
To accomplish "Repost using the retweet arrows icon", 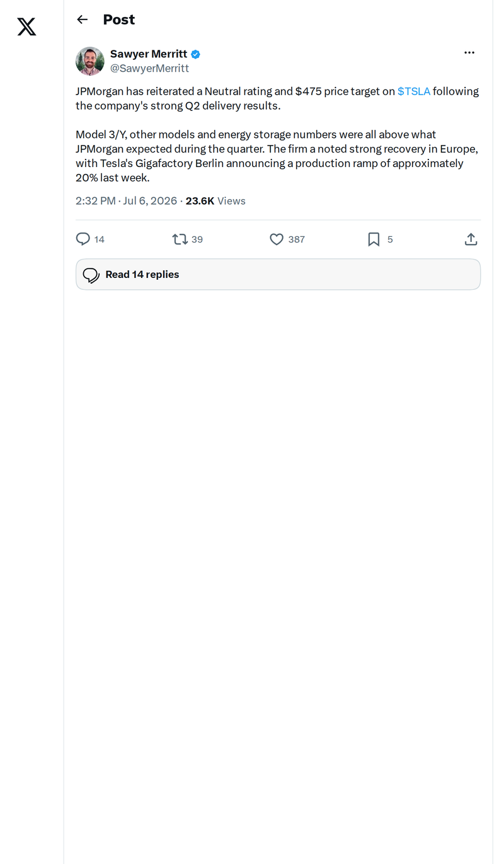I will [180, 239].
